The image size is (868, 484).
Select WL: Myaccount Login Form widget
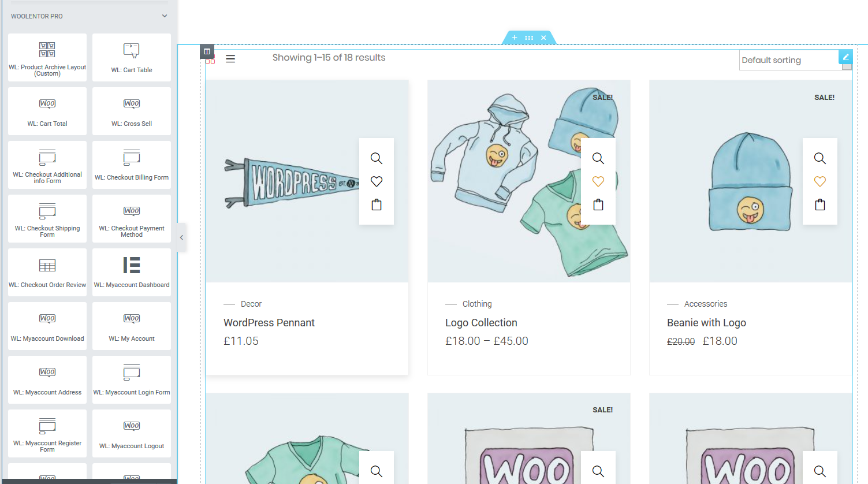(132, 379)
